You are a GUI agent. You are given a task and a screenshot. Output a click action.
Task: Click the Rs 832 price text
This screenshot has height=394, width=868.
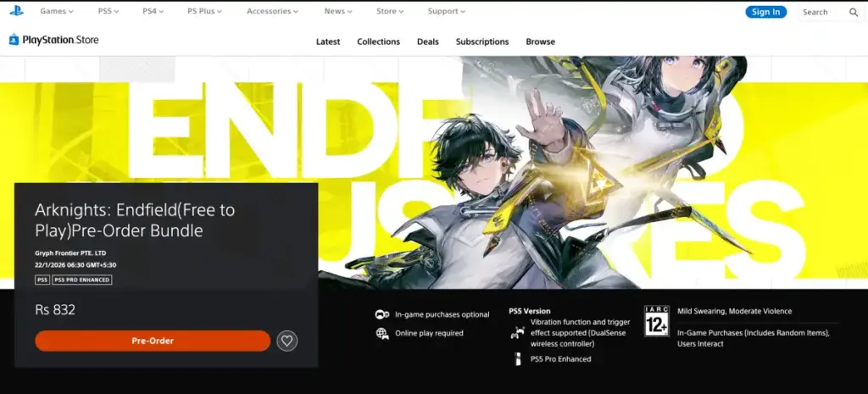point(55,310)
